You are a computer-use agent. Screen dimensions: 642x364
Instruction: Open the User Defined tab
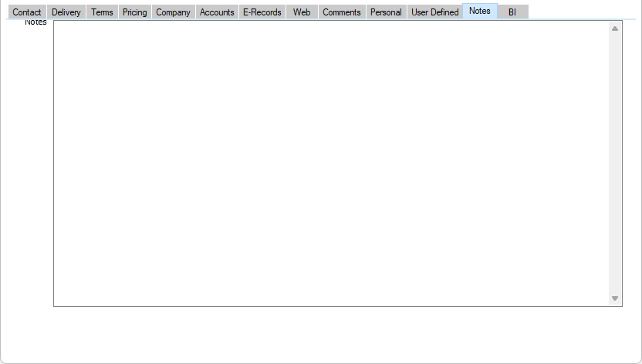435,12
